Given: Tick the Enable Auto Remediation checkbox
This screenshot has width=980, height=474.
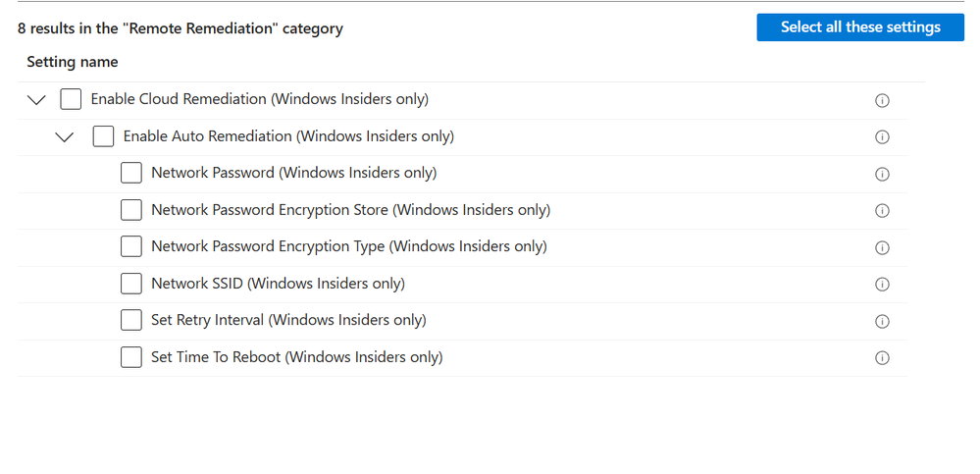Looking at the screenshot, I should [103, 136].
